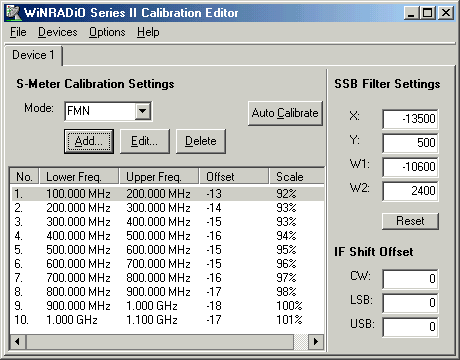This screenshot has width=460, height=360.
Task: Select row 4 with scale 94%
Action: tap(167, 236)
